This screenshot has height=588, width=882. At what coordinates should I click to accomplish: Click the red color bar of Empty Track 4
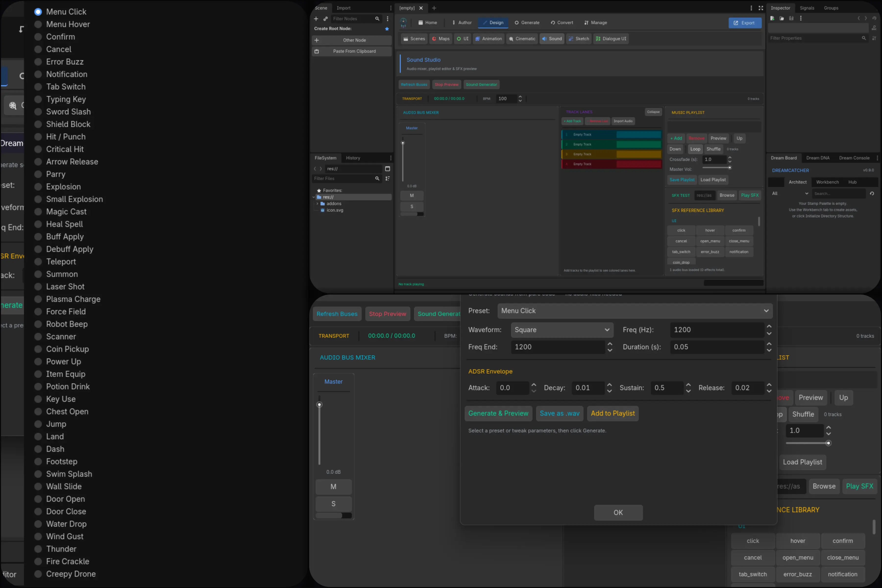[639, 164]
